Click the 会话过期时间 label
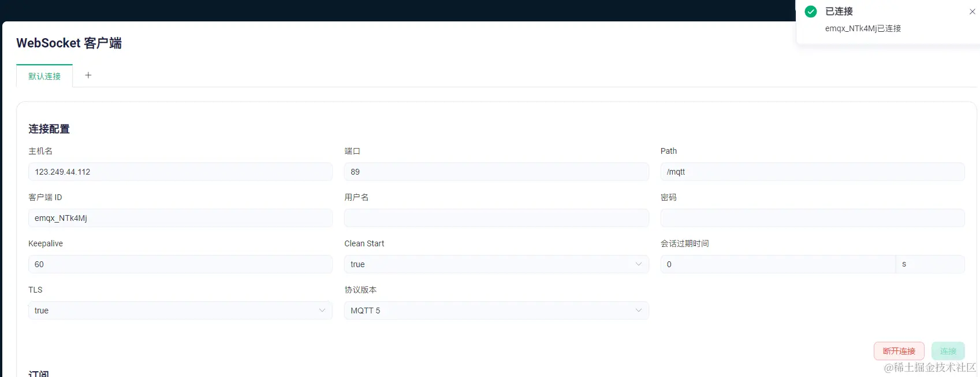Screen dimensions: 980x377 coord(685,243)
